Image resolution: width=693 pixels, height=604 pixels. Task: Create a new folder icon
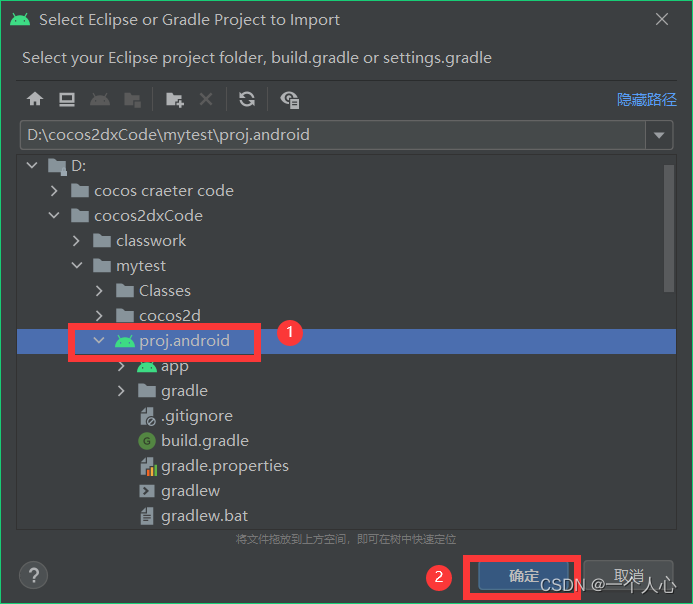point(175,100)
